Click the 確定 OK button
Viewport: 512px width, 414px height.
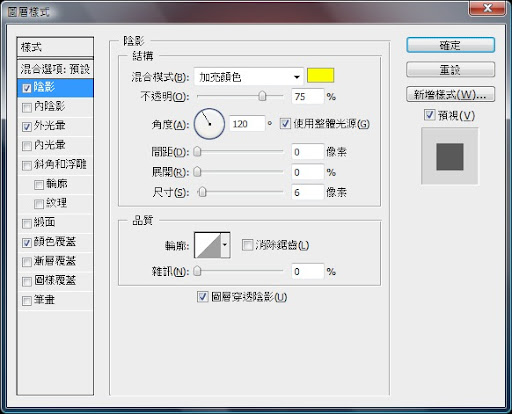click(x=450, y=45)
